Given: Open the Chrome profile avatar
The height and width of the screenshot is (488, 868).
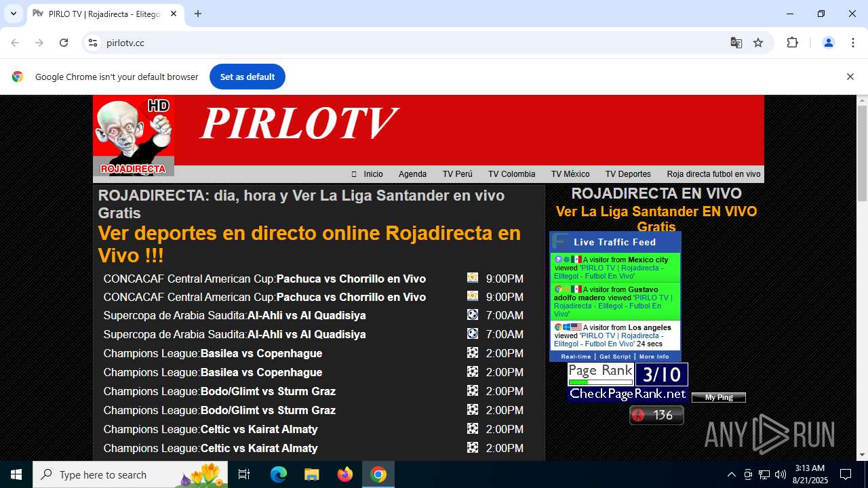Looking at the screenshot, I should [x=829, y=43].
